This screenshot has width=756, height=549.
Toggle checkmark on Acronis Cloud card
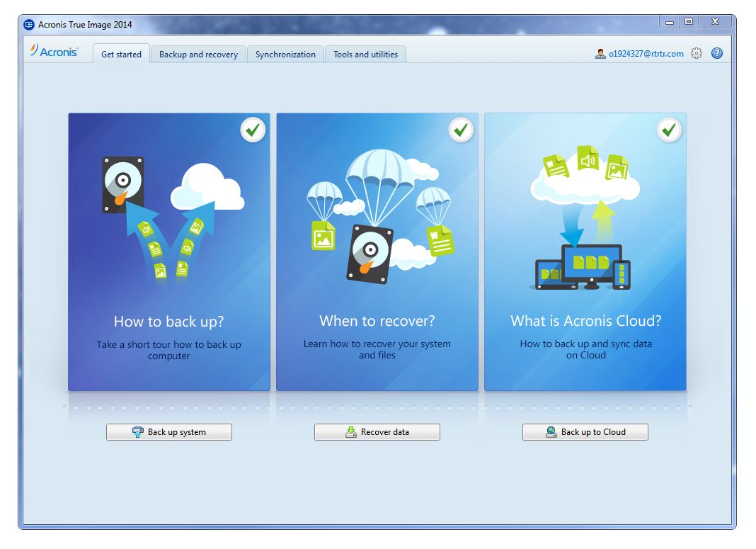[x=669, y=130]
